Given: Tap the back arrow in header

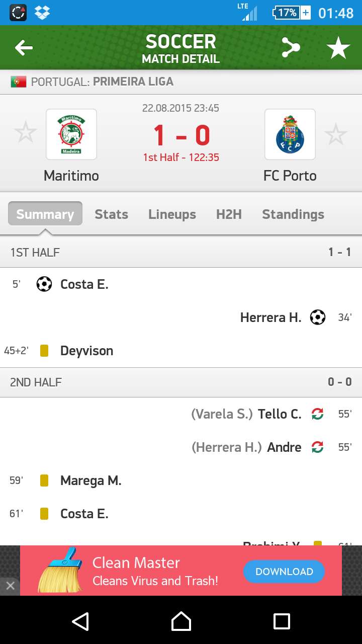Looking at the screenshot, I should 24,48.
